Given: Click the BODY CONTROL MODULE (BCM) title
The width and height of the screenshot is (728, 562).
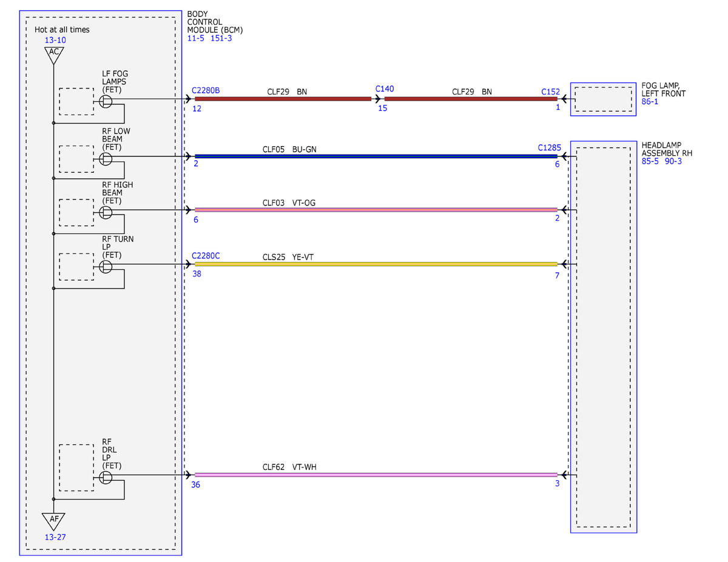Looking at the screenshot, I should pyautogui.click(x=215, y=22).
